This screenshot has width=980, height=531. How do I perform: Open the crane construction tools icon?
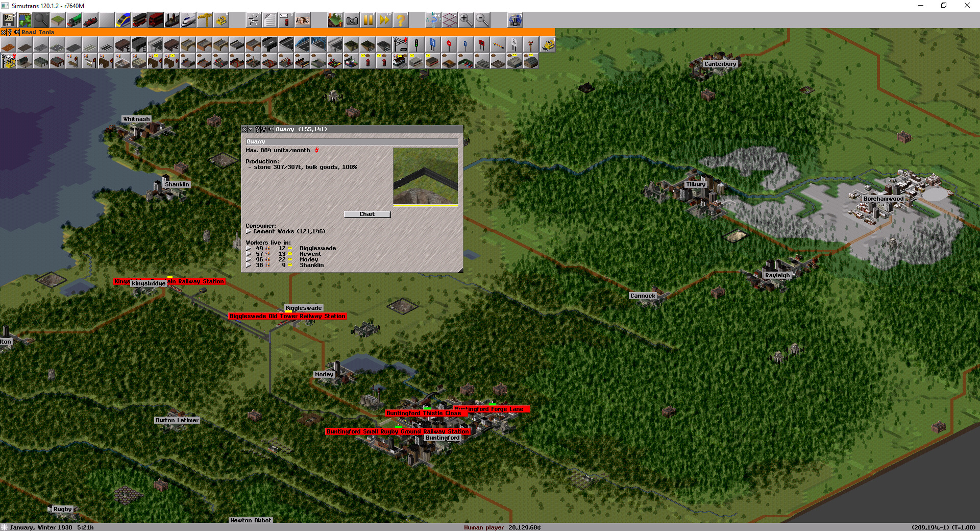point(205,20)
